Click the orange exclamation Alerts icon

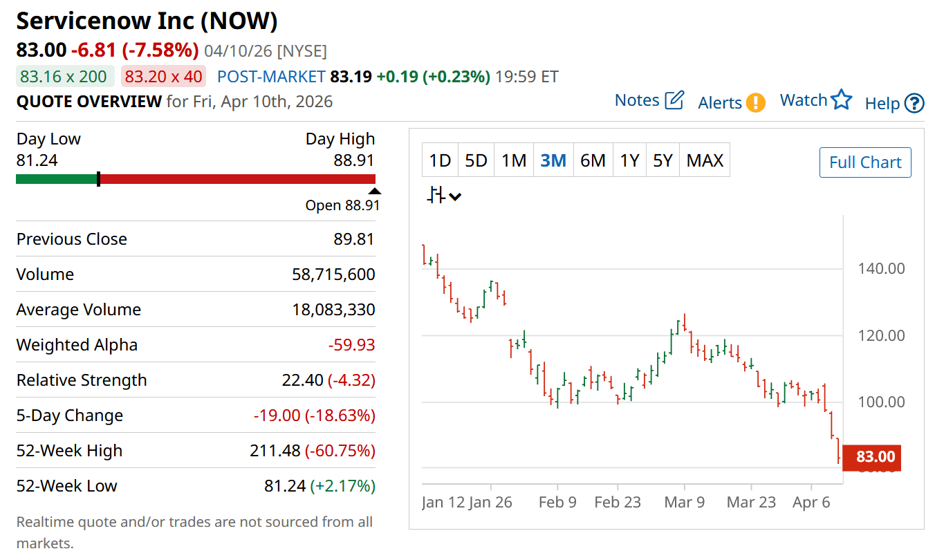pyautogui.click(x=756, y=103)
